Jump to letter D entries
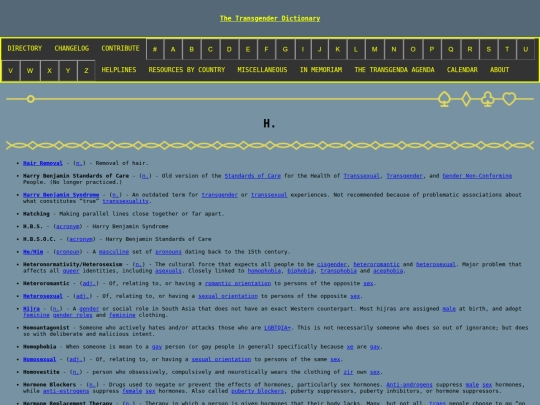 pyautogui.click(x=229, y=49)
